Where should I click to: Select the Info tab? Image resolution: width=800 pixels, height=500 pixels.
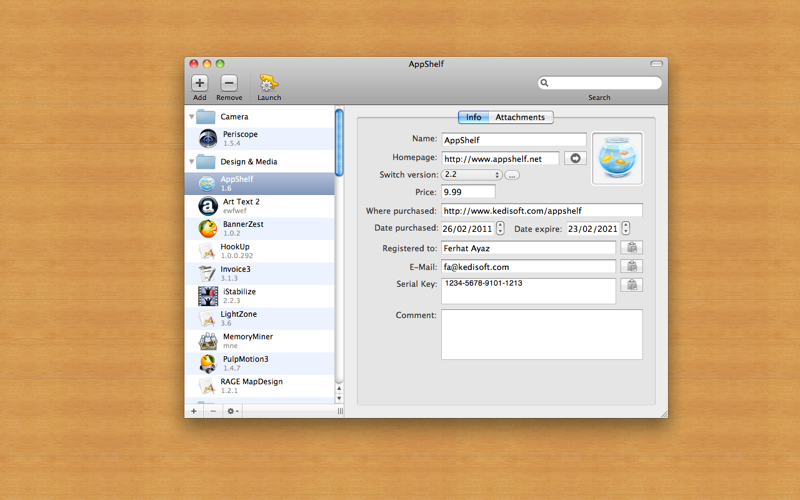(473, 117)
